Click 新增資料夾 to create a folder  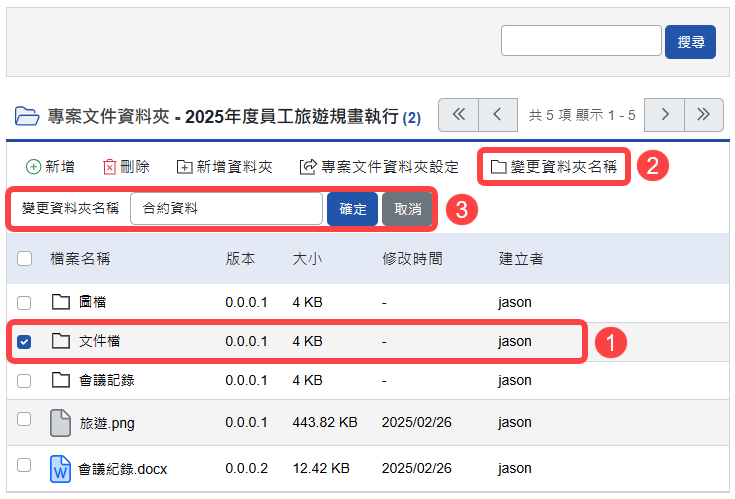pyautogui.click(x=224, y=167)
